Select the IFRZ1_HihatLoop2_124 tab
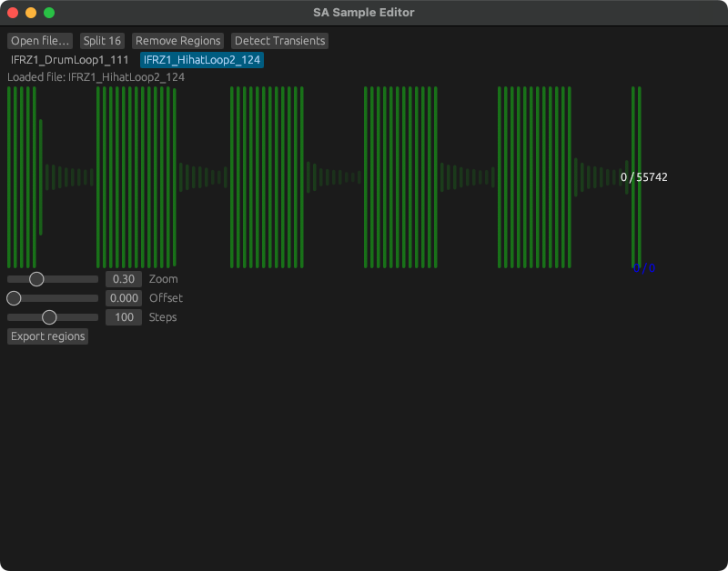The width and height of the screenshot is (728, 571). [202, 60]
